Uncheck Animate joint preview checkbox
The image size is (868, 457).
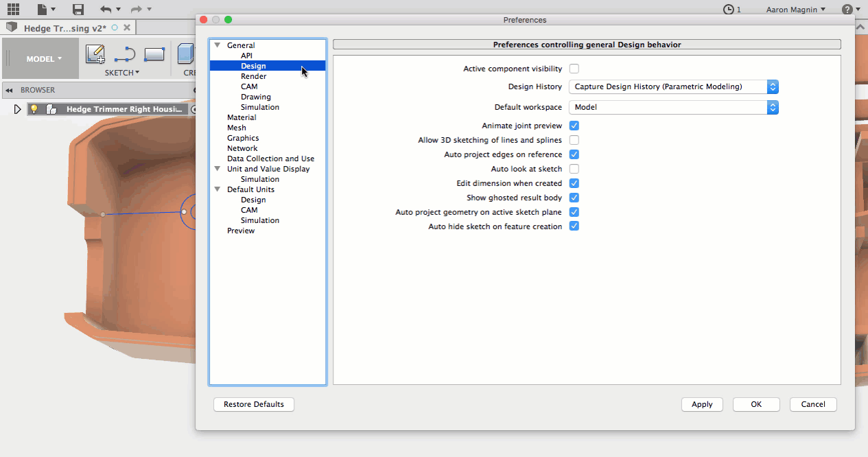point(574,126)
